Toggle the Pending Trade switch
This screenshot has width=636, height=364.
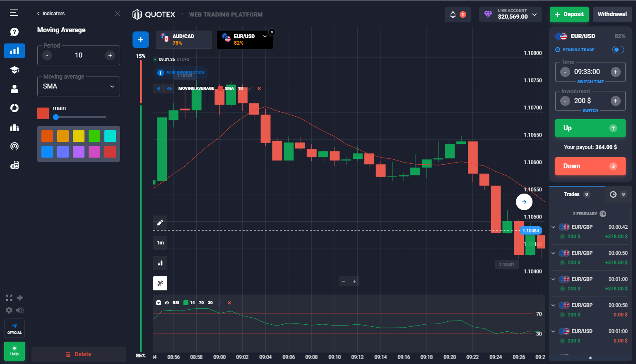pos(618,50)
